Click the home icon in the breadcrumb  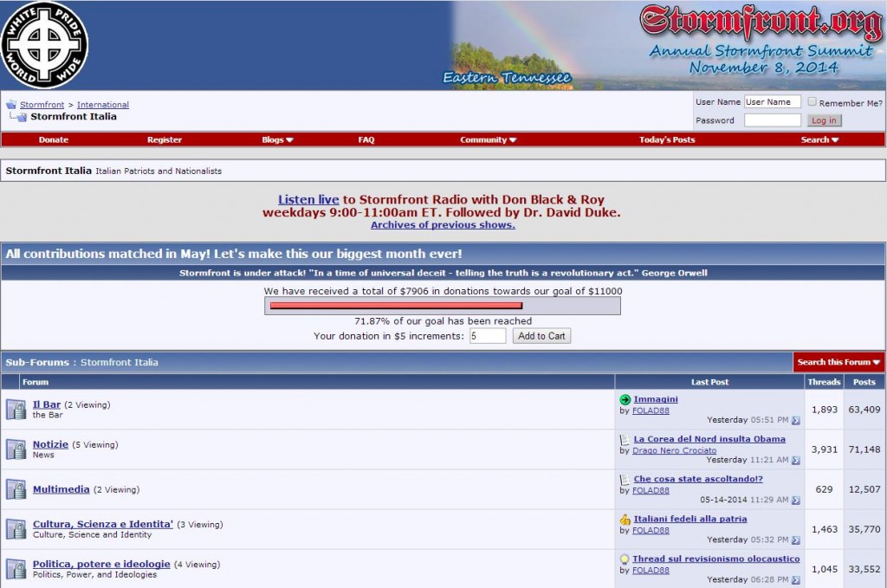(x=11, y=105)
